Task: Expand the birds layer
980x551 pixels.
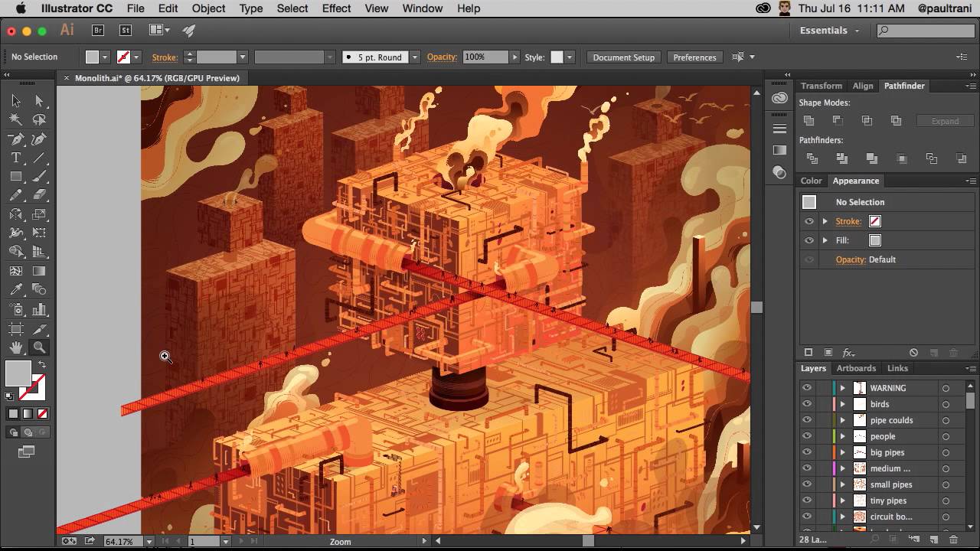Action: click(842, 404)
